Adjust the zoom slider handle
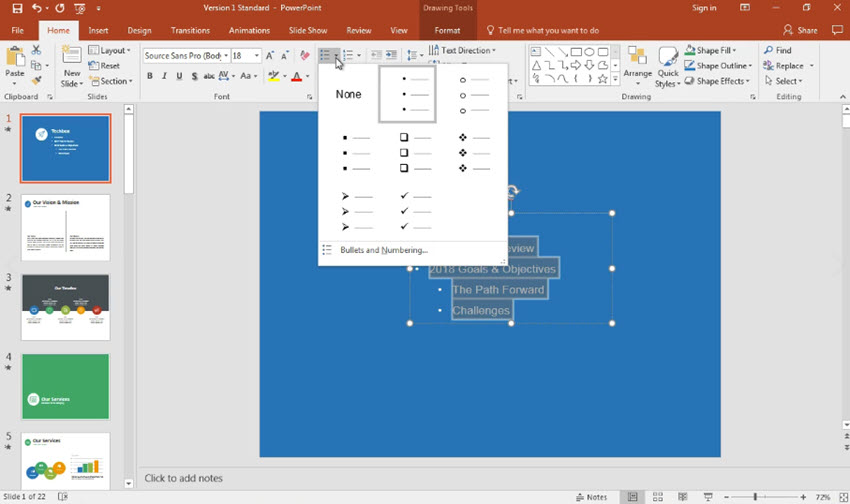Image resolution: width=850 pixels, height=504 pixels. [x=755, y=497]
